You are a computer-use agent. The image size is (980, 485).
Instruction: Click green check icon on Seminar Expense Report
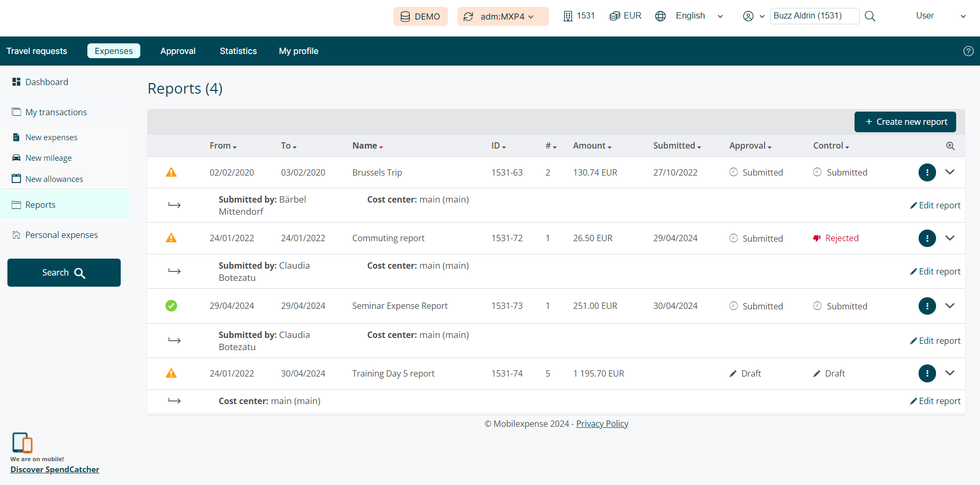pos(171,306)
